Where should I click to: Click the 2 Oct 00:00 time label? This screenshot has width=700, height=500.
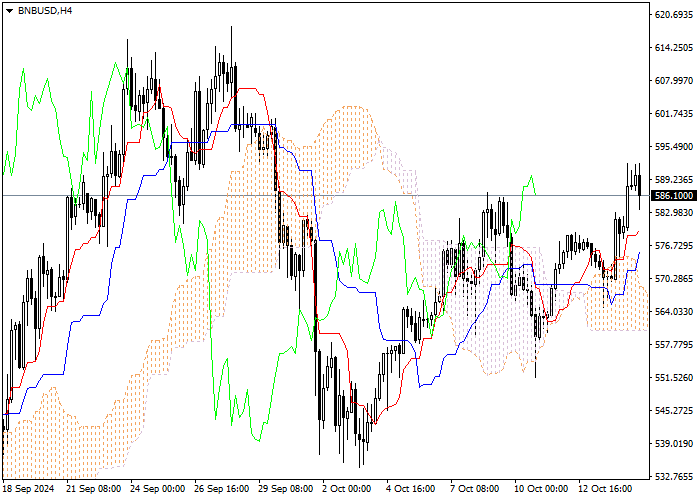pos(347,489)
